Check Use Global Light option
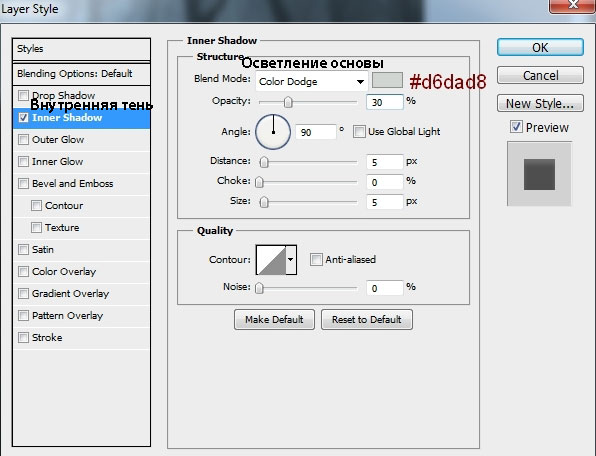Screen dimensions: 596x456 pyautogui.click(x=359, y=132)
